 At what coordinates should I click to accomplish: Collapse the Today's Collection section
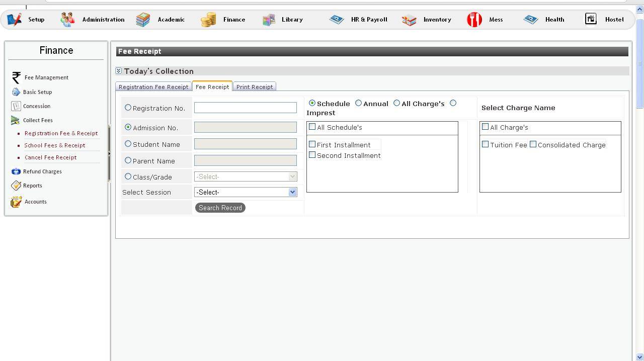pos(119,71)
